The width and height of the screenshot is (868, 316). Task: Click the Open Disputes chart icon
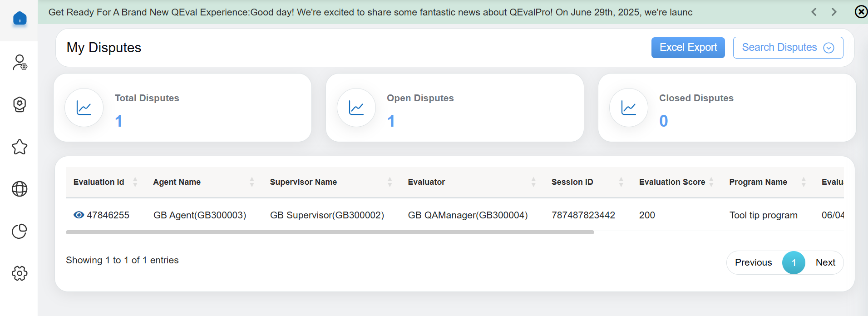(356, 108)
